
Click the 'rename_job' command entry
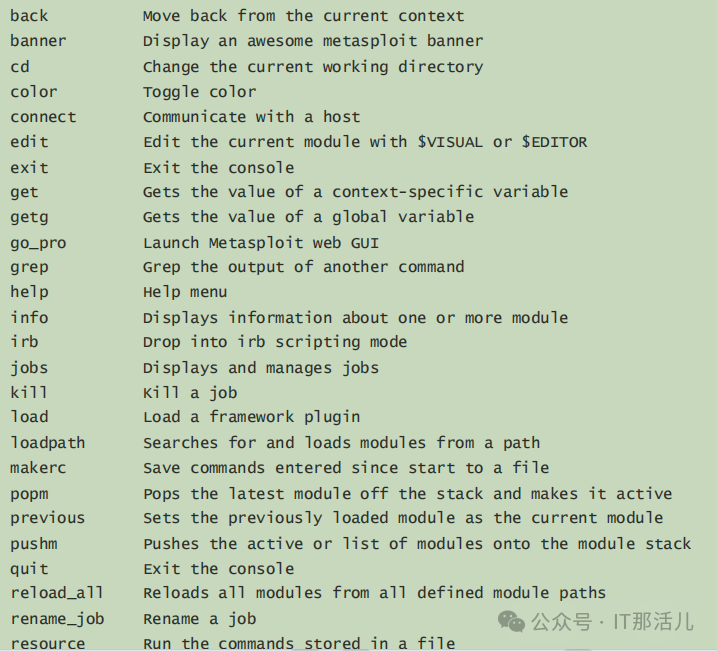coord(57,619)
